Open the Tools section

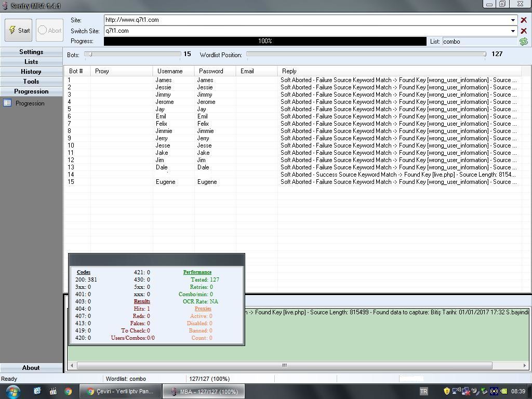[31, 82]
